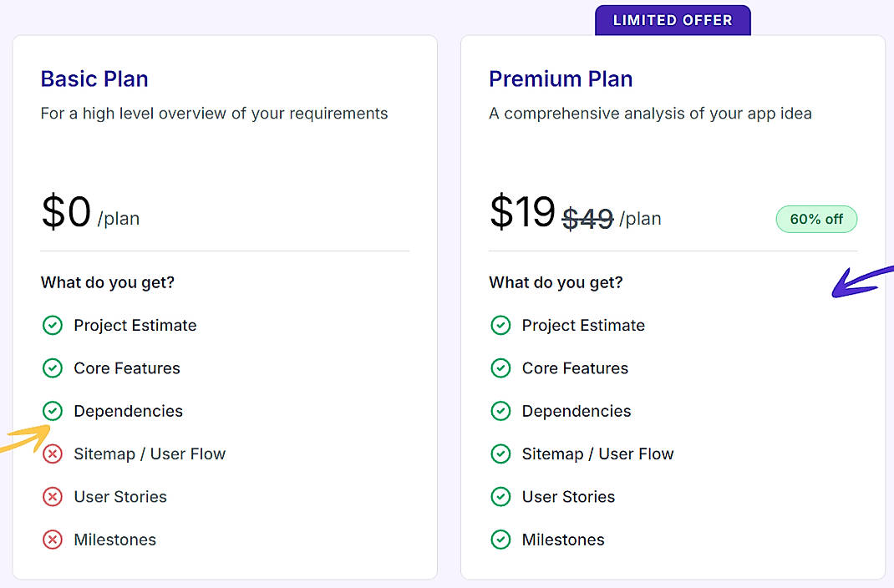Click the green checkmark beside Project Estimate in Basic Plan
894x588 pixels.
[53, 325]
